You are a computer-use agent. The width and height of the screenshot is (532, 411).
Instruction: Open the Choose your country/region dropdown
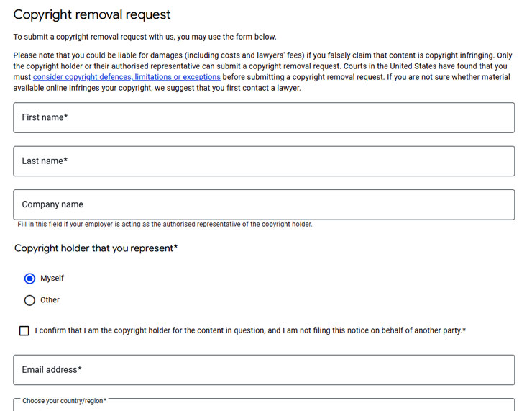[x=264, y=405]
